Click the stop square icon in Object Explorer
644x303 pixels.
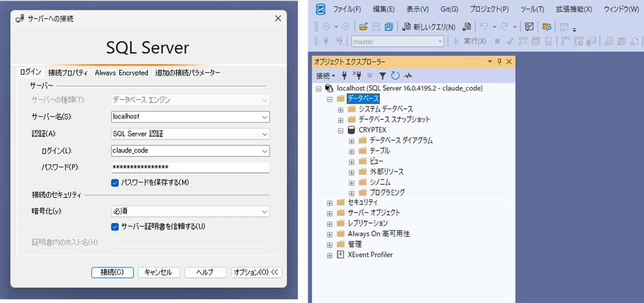pos(370,76)
